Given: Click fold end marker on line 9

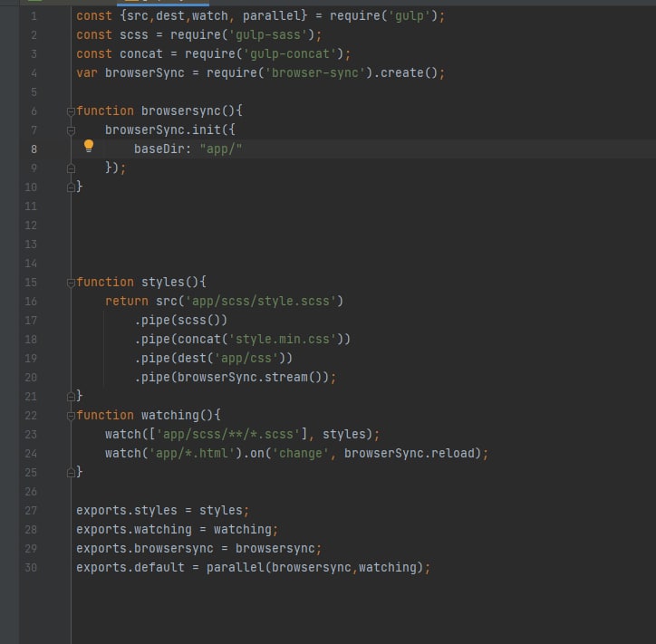Looking at the screenshot, I should [x=71, y=168].
